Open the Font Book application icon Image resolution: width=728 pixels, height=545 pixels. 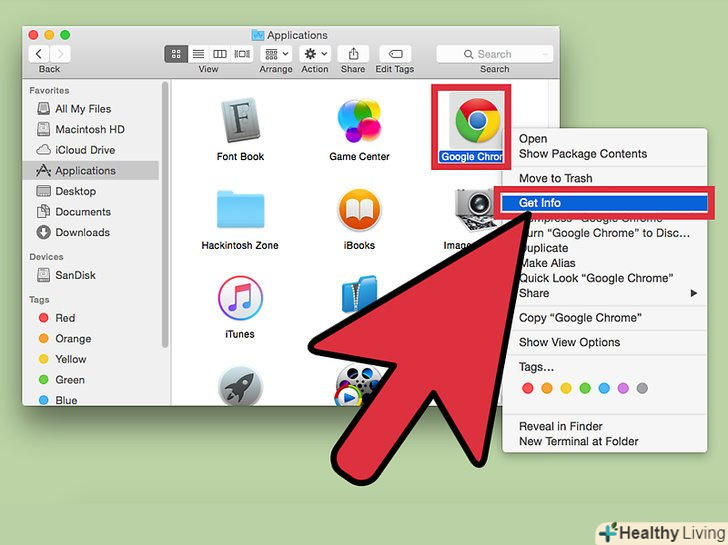pos(240,120)
